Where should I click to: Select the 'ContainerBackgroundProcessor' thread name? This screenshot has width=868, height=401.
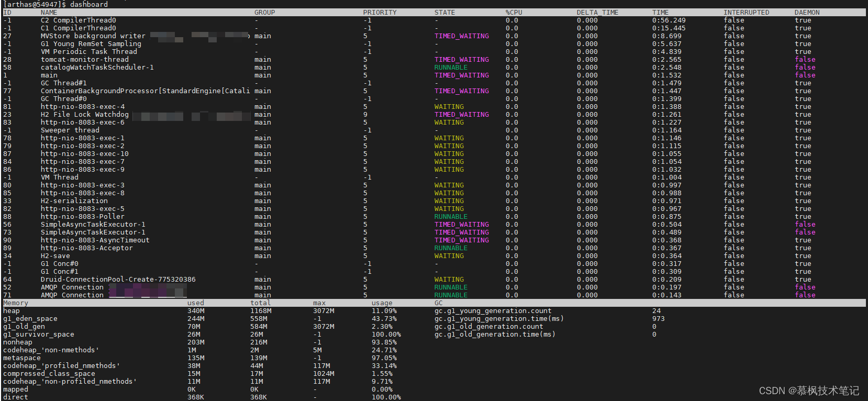pos(146,91)
